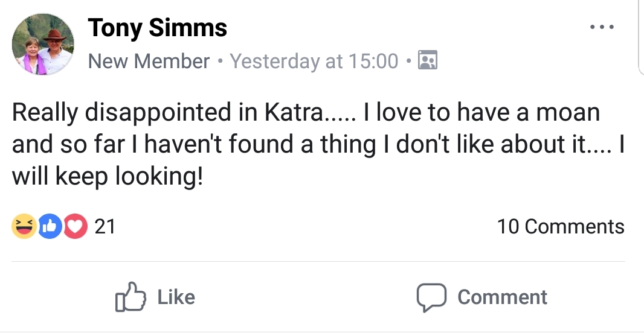
Task: Open the 10 Comments link
Action: pos(560,227)
